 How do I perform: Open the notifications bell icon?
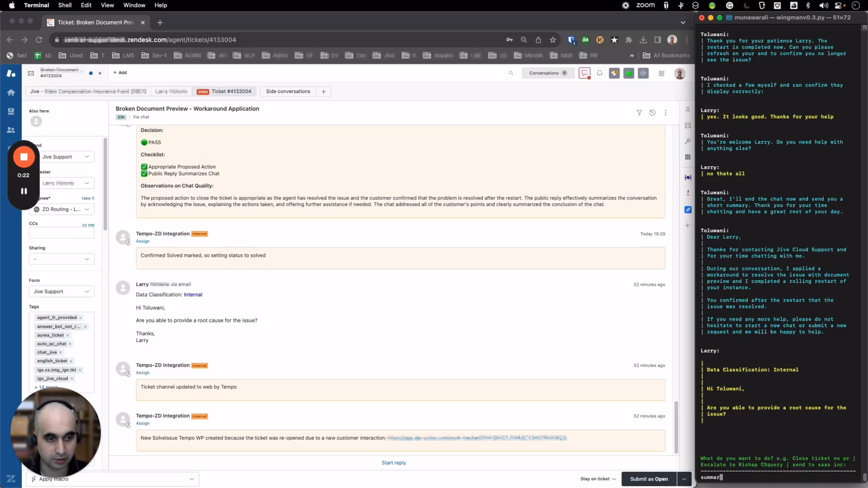coord(599,73)
